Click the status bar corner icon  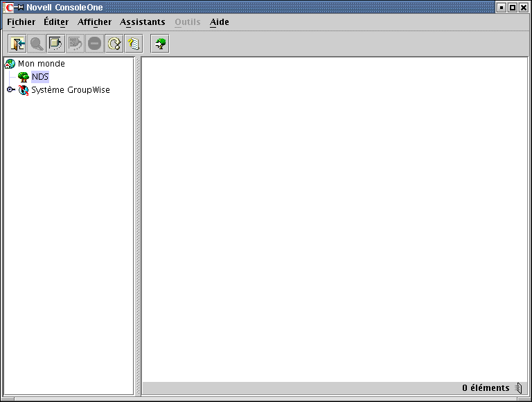click(x=518, y=387)
